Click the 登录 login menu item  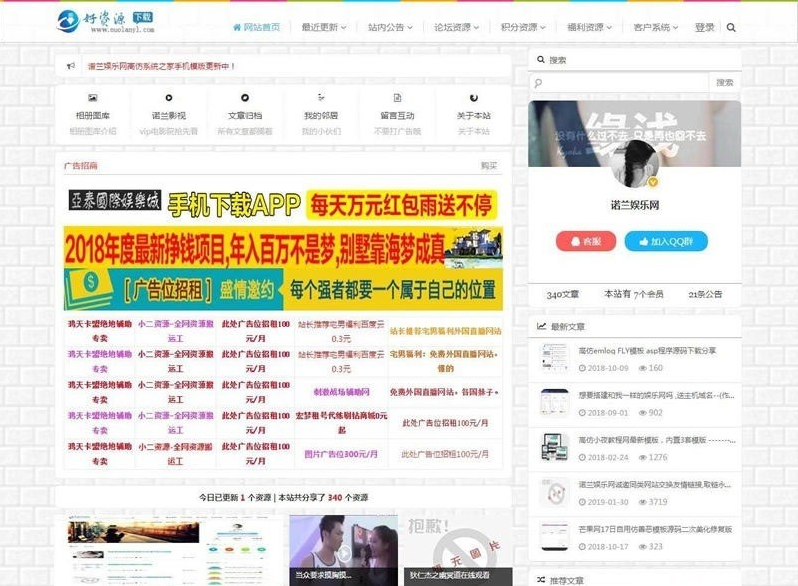point(704,28)
